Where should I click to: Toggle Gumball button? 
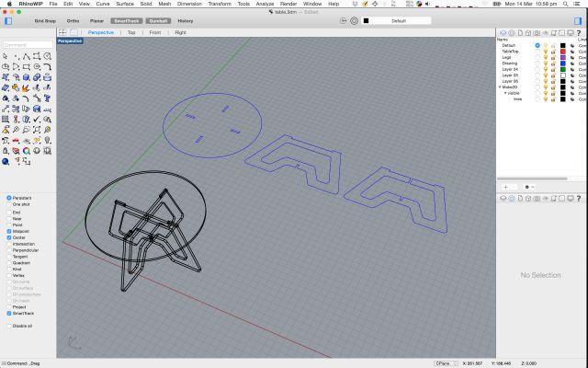[x=158, y=21]
